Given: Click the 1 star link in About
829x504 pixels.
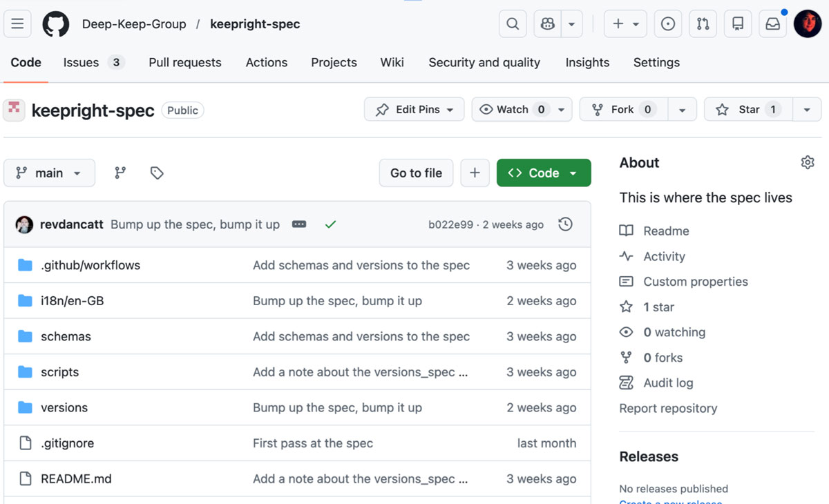Looking at the screenshot, I should pyautogui.click(x=647, y=307).
